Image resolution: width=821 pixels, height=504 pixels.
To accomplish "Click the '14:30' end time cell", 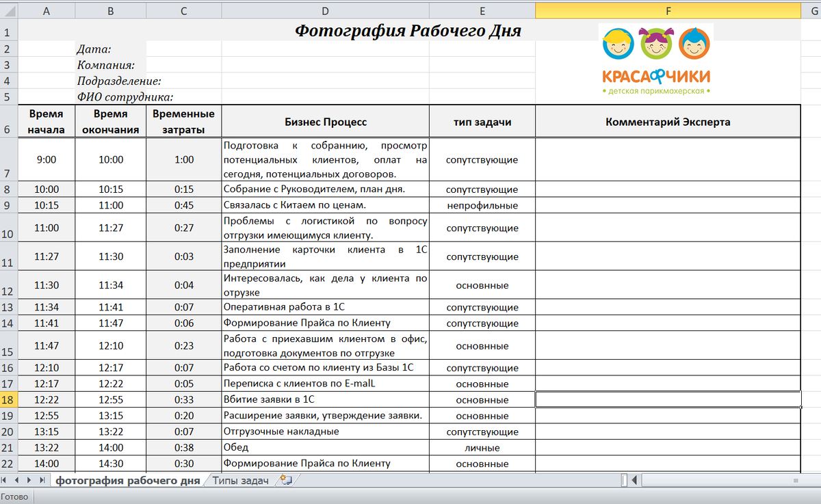I will (111, 463).
